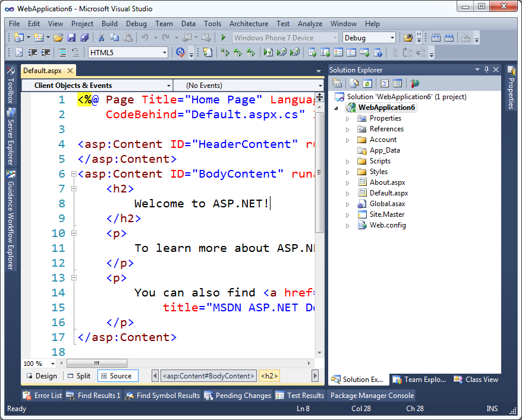Image resolution: width=522 pixels, height=420 pixels.
Task: Open the HTML5 validation schema dropdown
Action: pyautogui.click(x=165, y=52)
